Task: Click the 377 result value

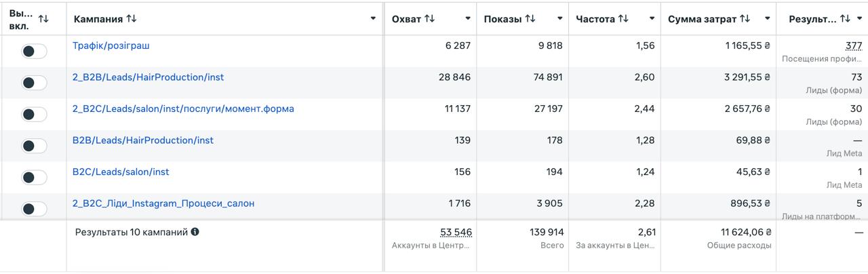Action: pyautogui.click(x=854, y=46)
